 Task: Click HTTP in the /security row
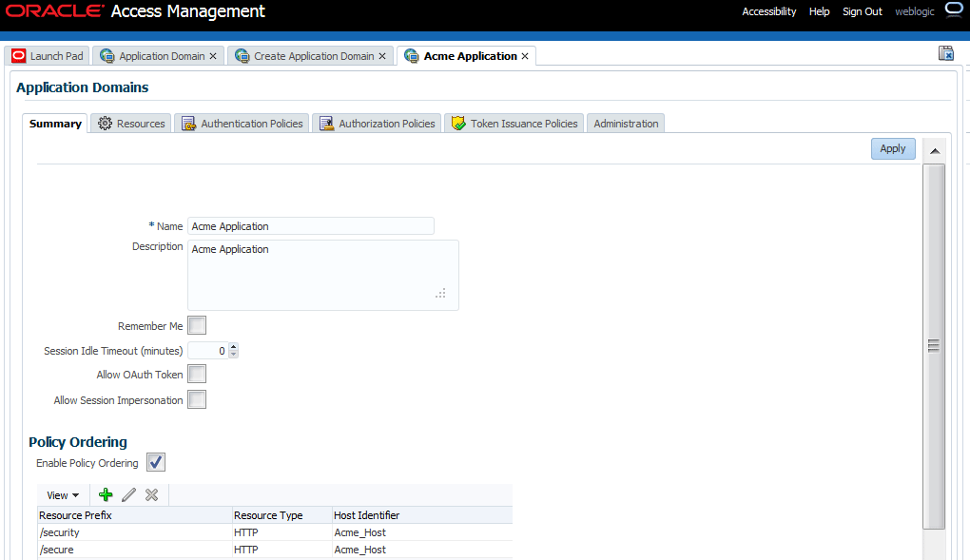245,532
